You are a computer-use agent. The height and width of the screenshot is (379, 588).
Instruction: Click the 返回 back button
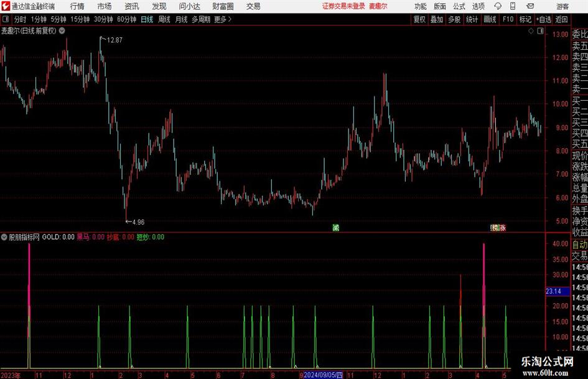(561, 19)
